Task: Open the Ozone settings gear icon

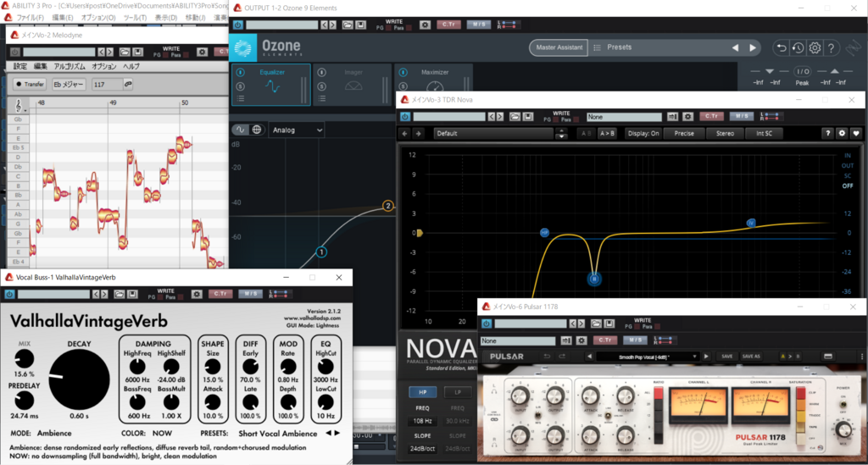Action: point(815,47)
